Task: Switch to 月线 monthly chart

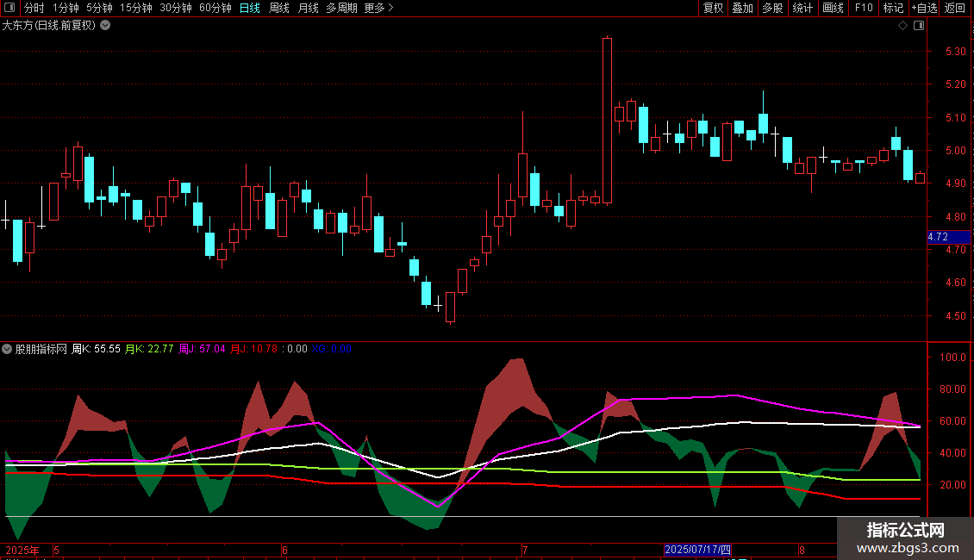Action: pos(308,8)
